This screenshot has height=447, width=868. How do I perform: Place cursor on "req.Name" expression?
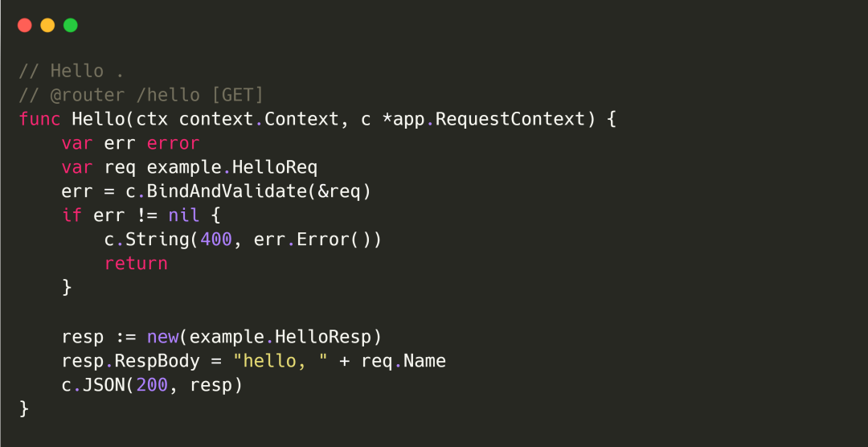[x=403, y=361]
